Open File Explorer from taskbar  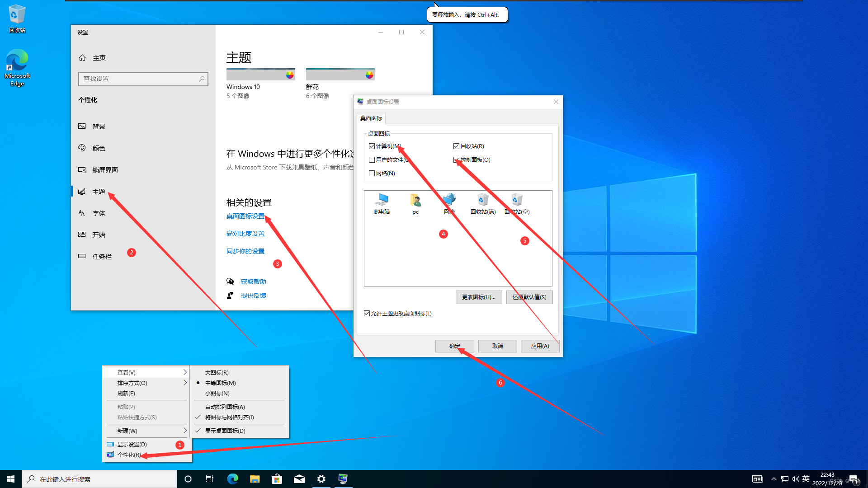[255, 479]
